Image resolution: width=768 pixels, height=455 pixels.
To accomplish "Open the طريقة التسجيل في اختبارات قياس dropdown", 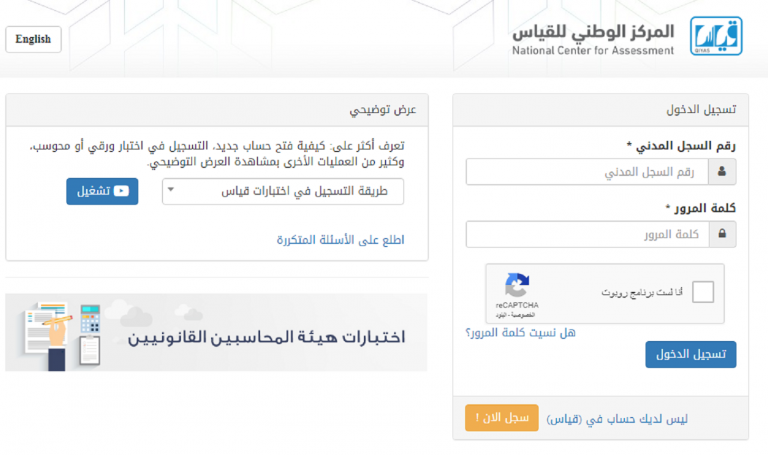I will click(283, 191).
